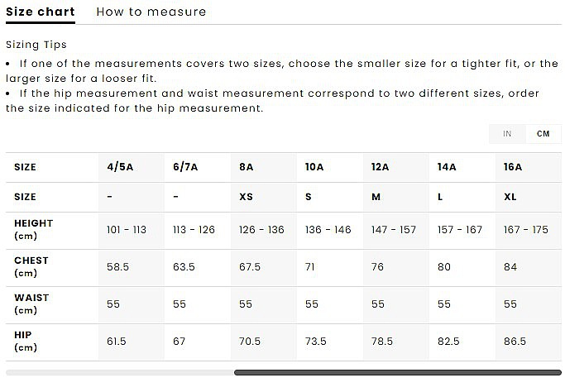The height and width of the screenshot is (392, 565).
Task: Switch to the Size chart tab
Action: pyautogui.click(x=40, y=12)
